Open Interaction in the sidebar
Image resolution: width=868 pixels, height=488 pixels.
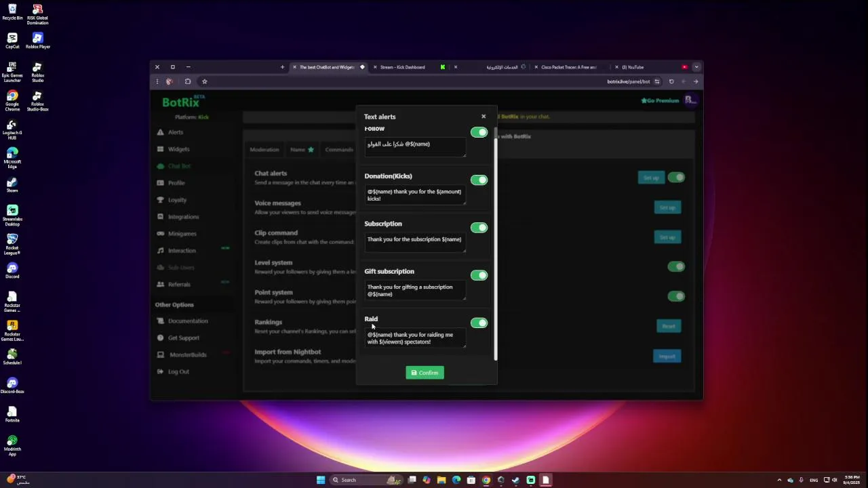pyautogui.click(x=176, y=251)
